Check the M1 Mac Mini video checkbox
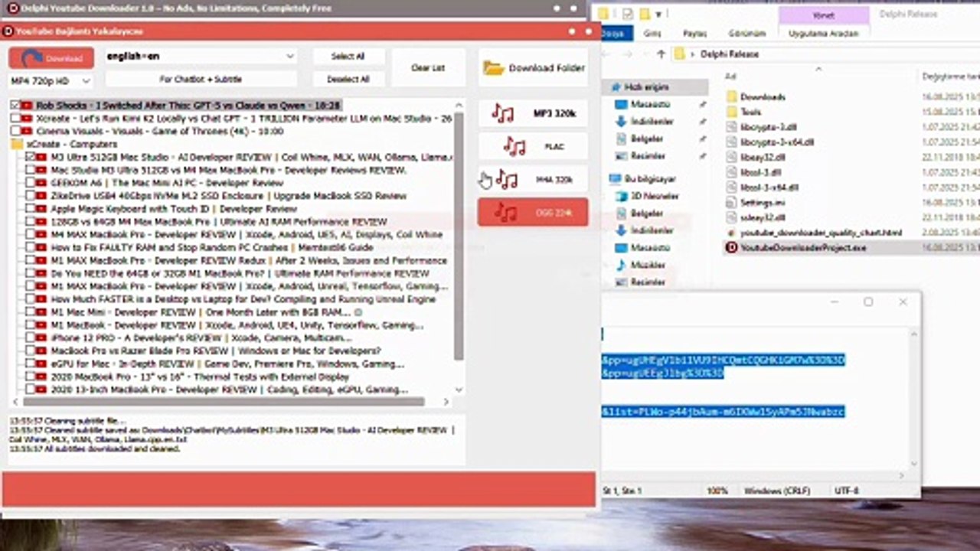This screenshot has width=980, height=551. [x=30, y=312]
